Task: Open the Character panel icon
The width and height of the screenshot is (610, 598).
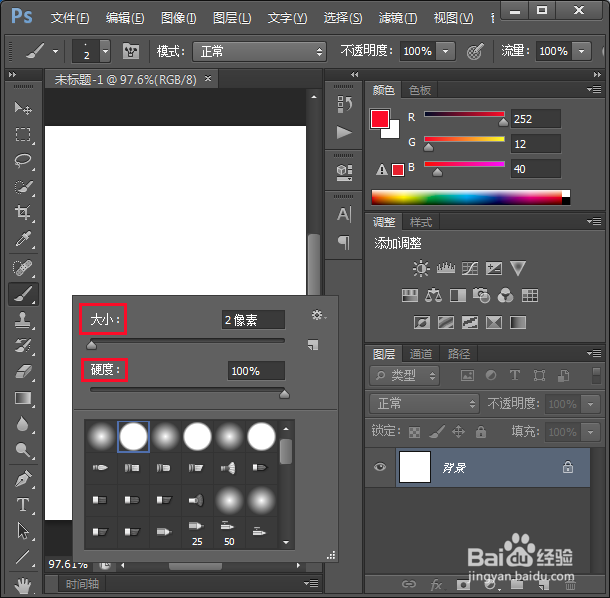Action: [x=344, y=215]
